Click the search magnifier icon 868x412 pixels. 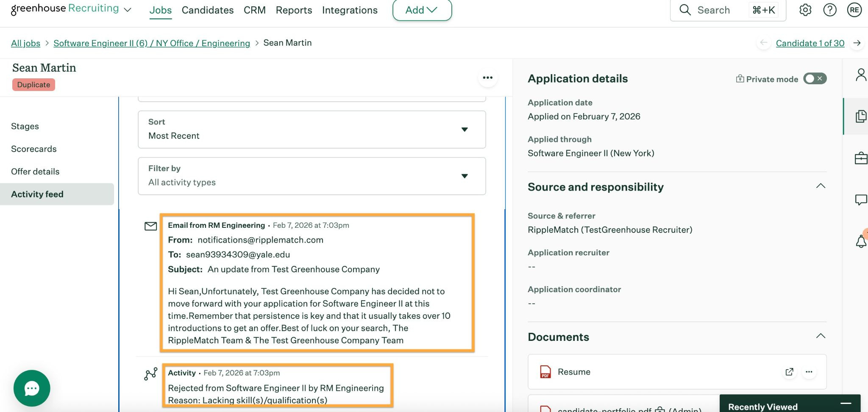coord(685,10)
